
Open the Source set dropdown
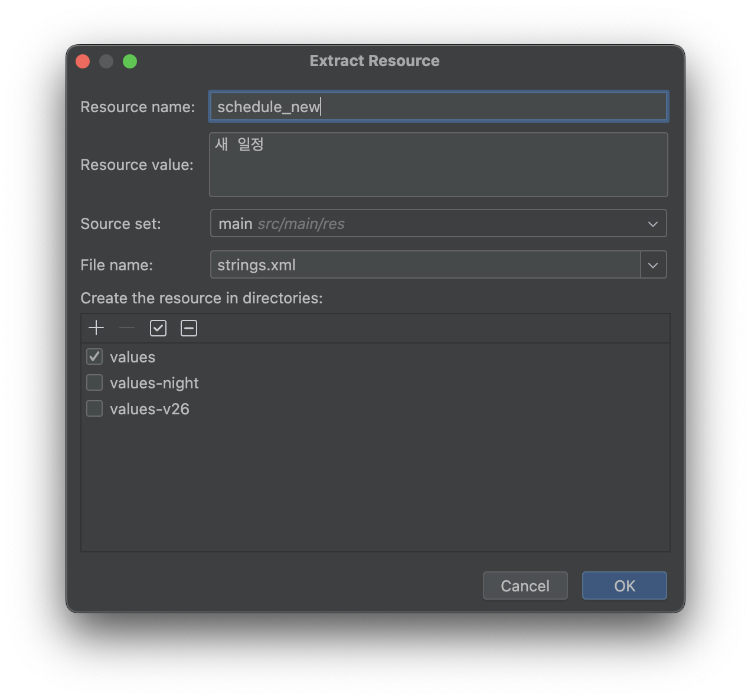pos(439,224)
